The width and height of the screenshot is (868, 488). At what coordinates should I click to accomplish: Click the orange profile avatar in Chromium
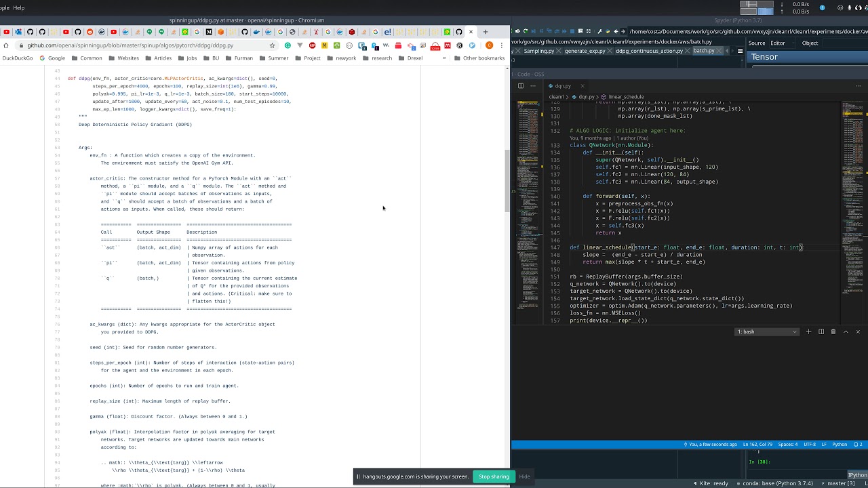point(489,45)
